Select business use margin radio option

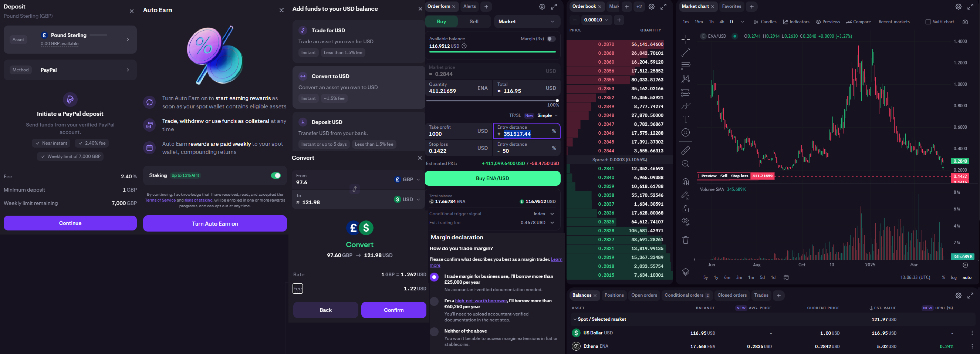click(x=434, y=277)
